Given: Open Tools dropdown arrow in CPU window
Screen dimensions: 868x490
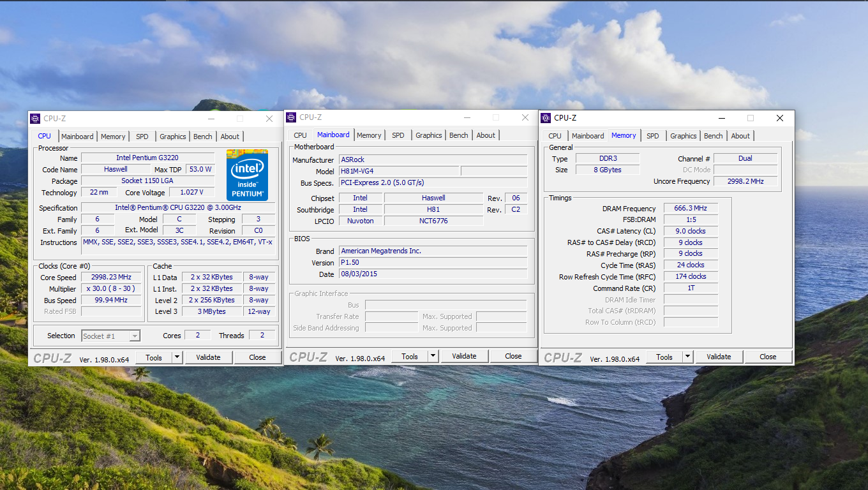Looking at the screenshot, I should [177, 357].
